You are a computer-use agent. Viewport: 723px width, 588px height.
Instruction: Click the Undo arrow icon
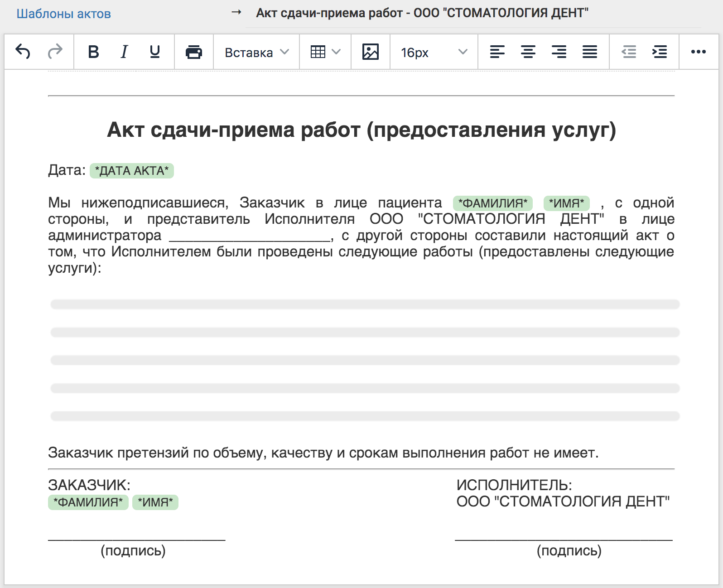(x=23, y=52)
